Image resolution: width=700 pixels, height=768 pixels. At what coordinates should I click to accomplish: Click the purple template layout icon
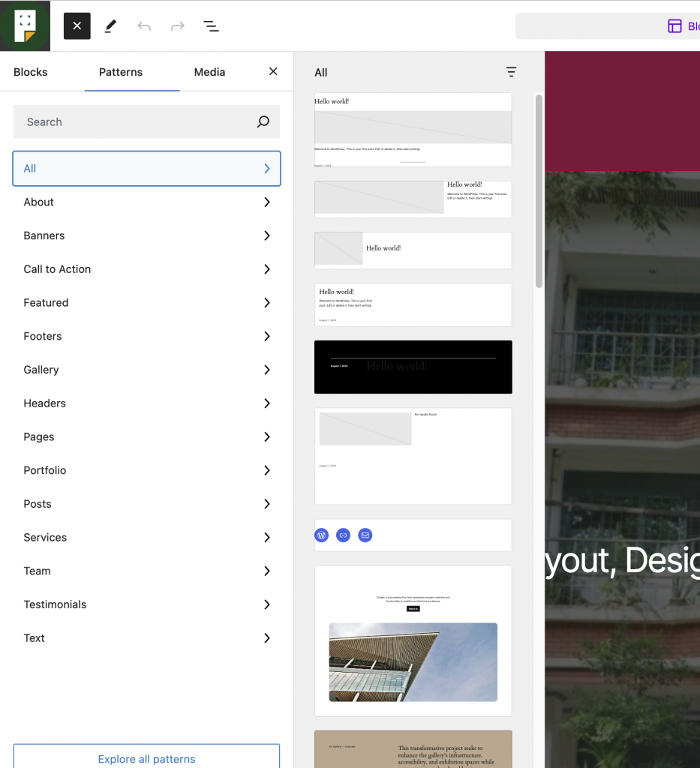tap(674, 26)
